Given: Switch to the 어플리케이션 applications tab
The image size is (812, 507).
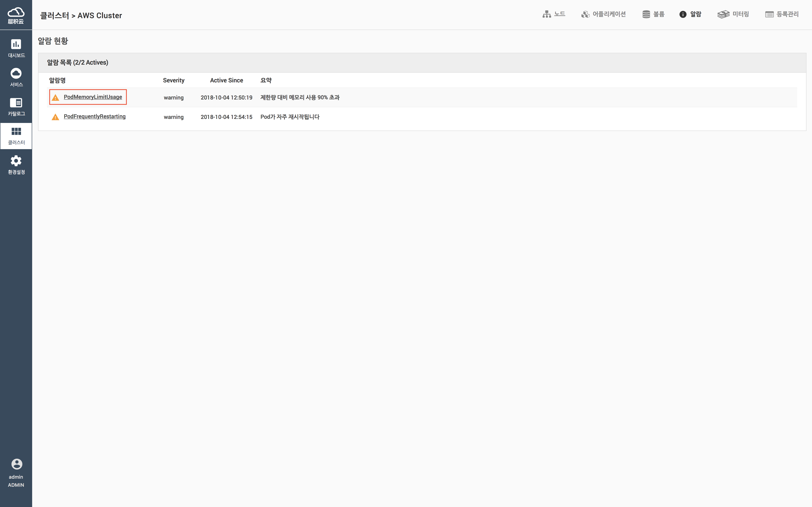Looking at the screenshot, I should (603, 14).
